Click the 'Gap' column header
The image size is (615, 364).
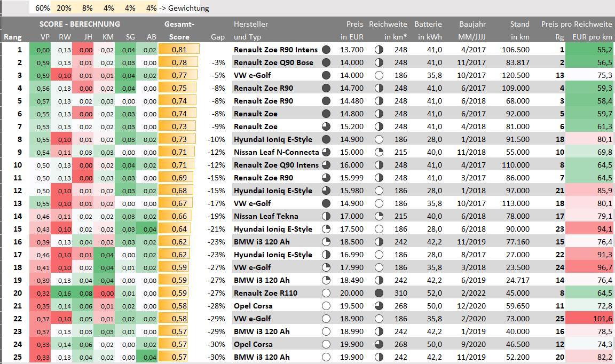pos(218,37)
